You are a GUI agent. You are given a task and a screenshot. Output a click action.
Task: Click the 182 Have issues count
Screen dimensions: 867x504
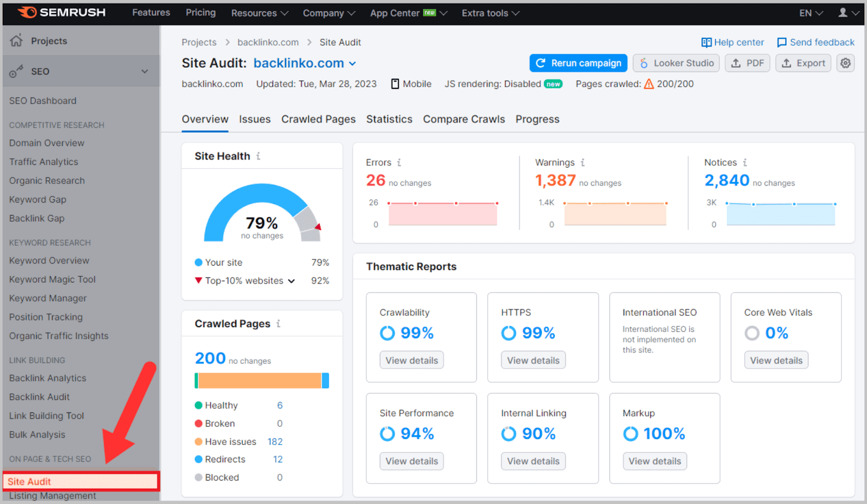point(275,442)
